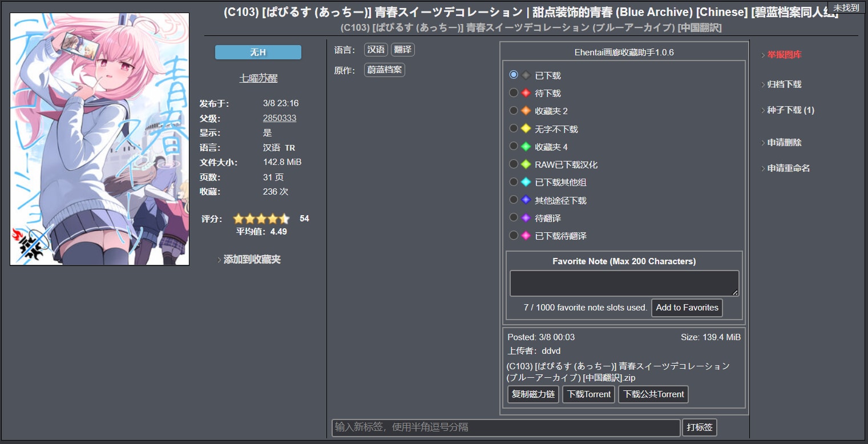868x444 pixels.
Task: Click the file size value 142.8 MiB
Action: point(282,162)
